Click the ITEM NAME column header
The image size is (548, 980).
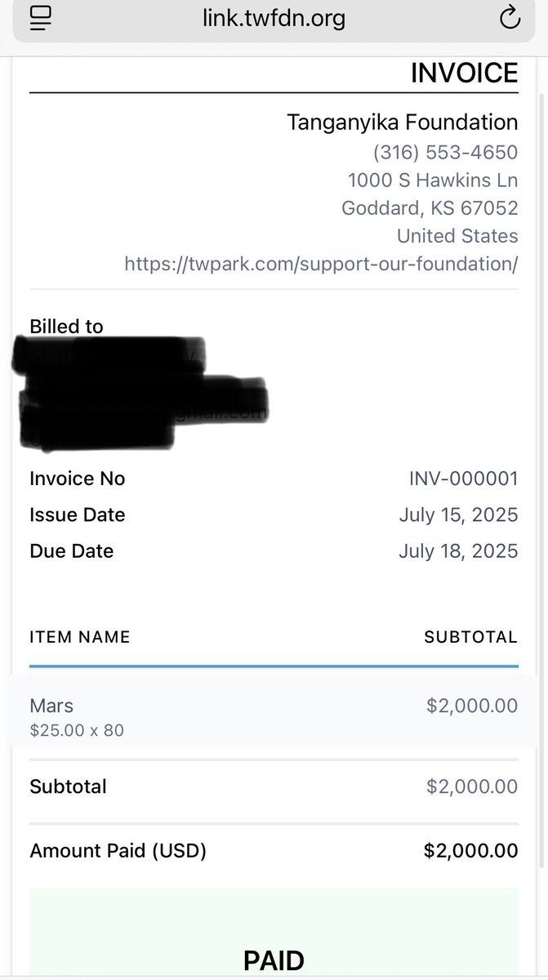click(80, 637)
